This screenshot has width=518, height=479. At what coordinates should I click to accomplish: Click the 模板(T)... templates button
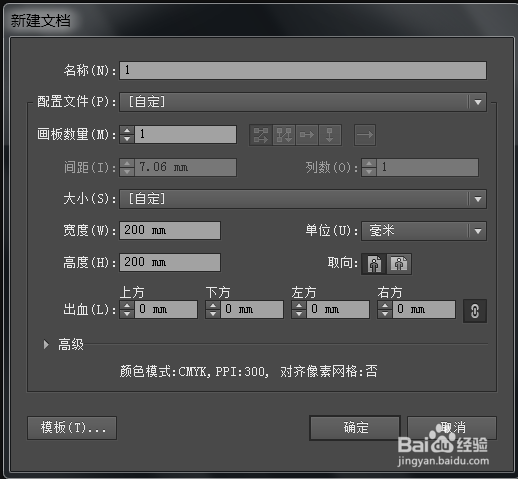click(72, 428)
